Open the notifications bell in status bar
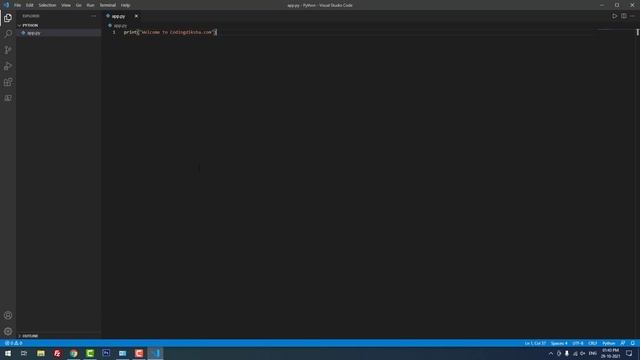This screenshot has width=640, height=360. click(632, 343)
